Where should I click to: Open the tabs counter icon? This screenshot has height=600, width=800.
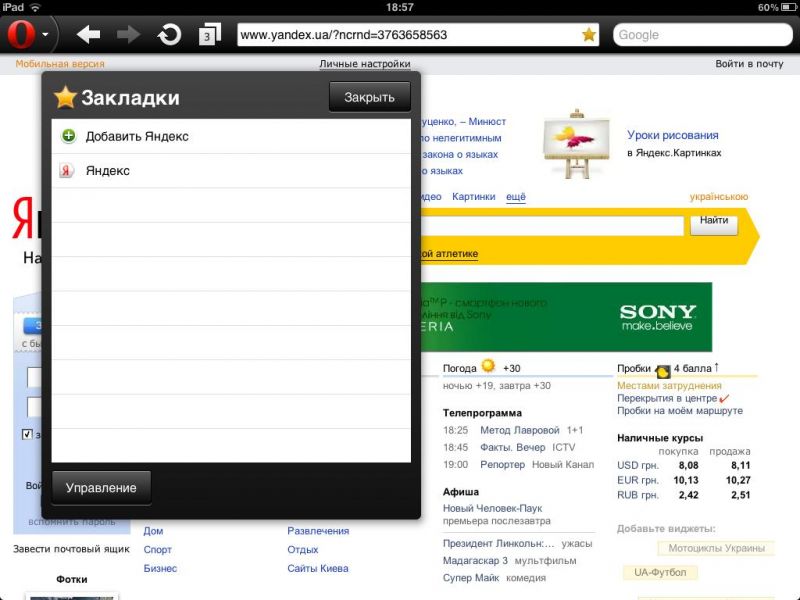(x=209, y=35)
